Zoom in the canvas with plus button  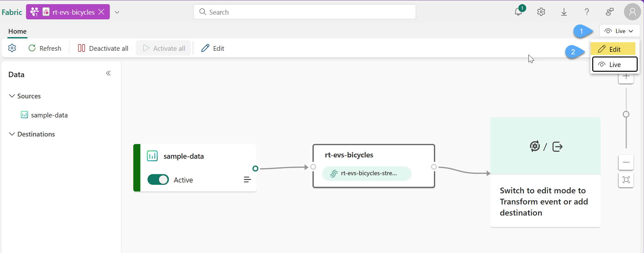pos(626,77)
